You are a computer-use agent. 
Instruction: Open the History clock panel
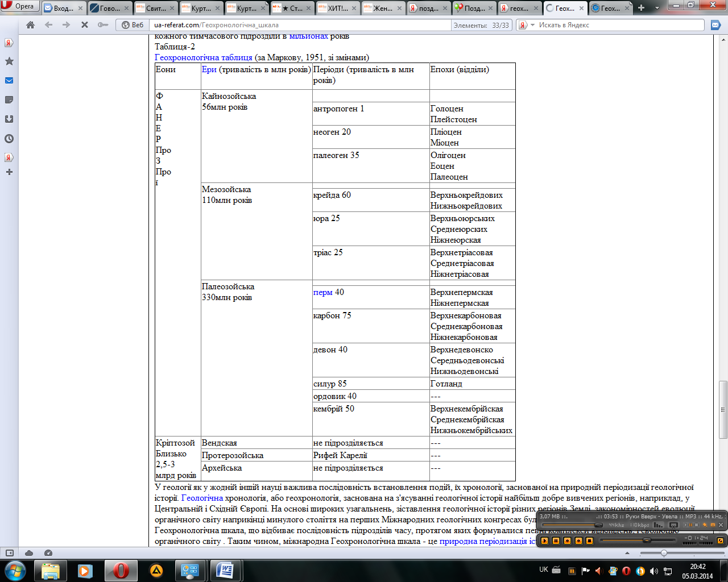click(x=9, y=139)
